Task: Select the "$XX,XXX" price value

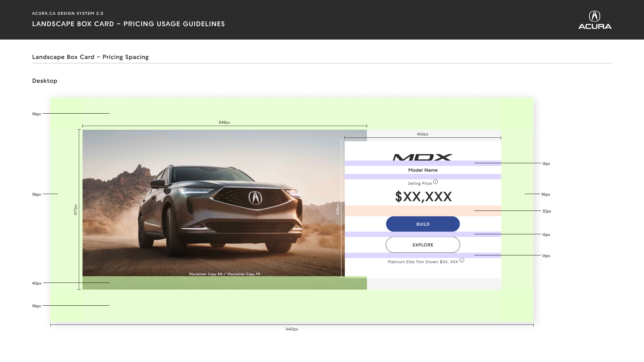Action: 423,196
